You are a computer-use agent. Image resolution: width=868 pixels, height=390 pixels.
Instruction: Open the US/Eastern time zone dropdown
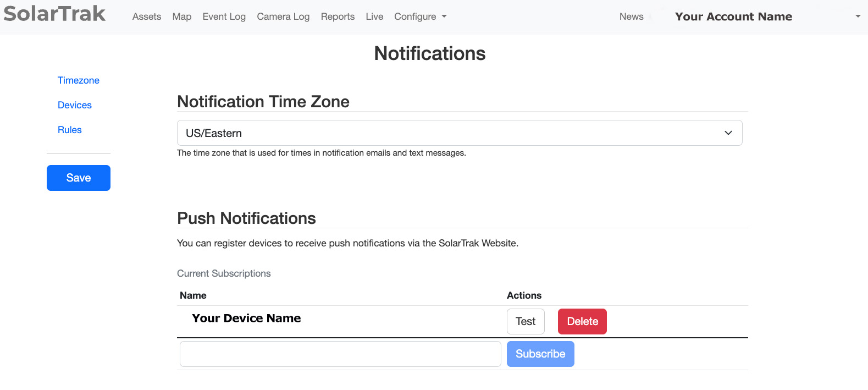point(460,133)
